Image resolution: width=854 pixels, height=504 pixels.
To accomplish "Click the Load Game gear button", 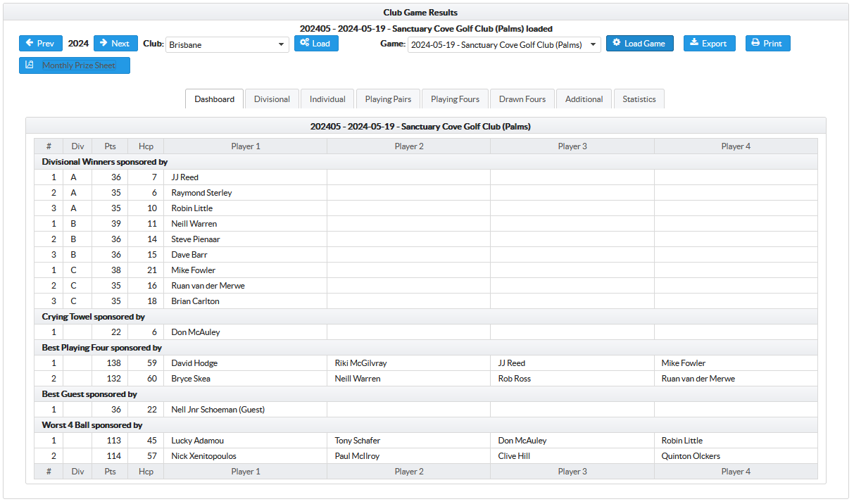I will click(639, 44).
